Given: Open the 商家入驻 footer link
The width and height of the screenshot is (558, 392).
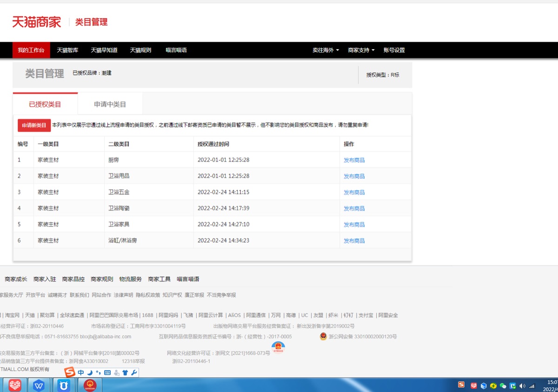Looking at the screenshot, I should 45,279.
